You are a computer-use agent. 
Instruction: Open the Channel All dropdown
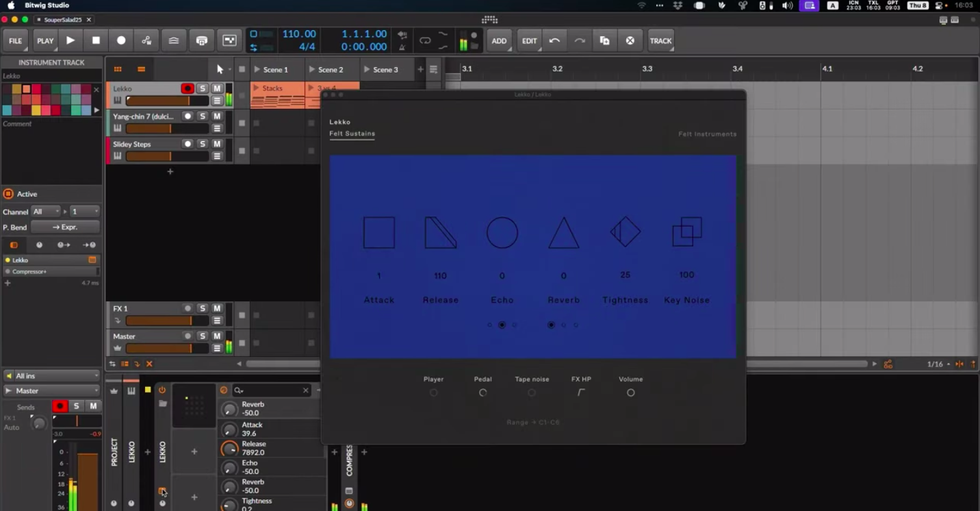pyautogui.click(x=47, y=212)
